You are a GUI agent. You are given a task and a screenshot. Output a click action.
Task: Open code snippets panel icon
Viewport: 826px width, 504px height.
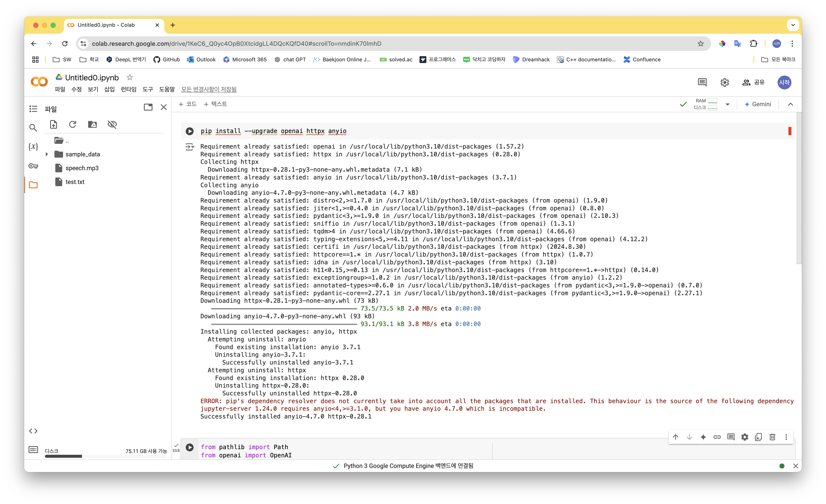33,431
